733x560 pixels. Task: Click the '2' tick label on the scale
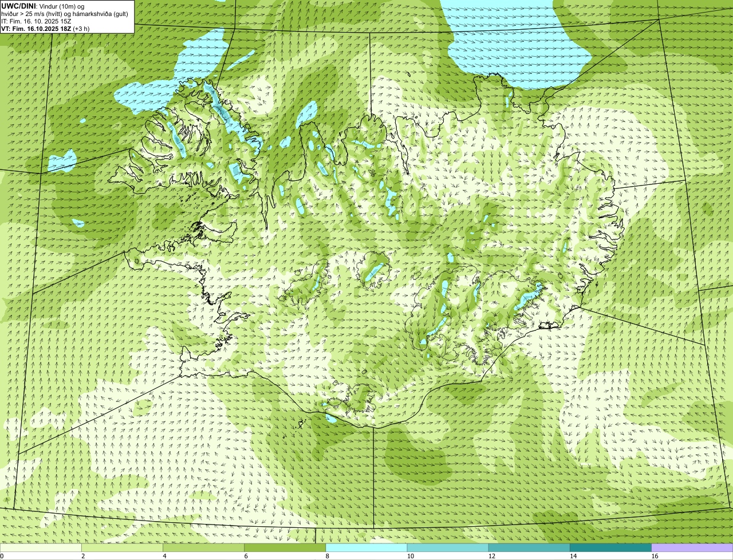pyautogui.click(x=83, y=556)
